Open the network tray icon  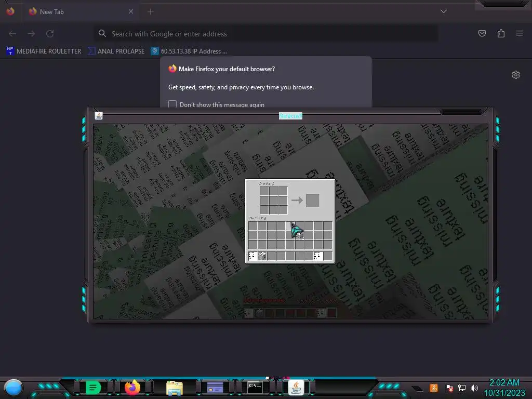462,388
